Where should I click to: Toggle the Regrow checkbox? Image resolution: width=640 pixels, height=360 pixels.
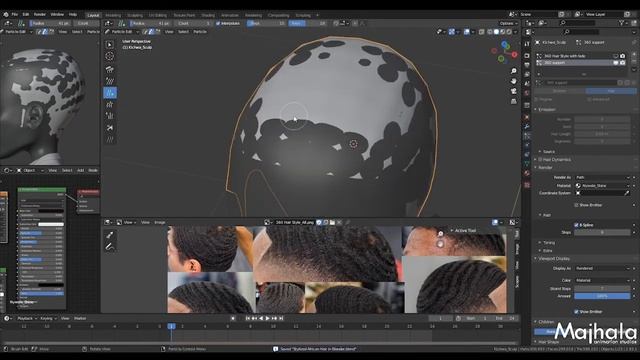(537, 99)
